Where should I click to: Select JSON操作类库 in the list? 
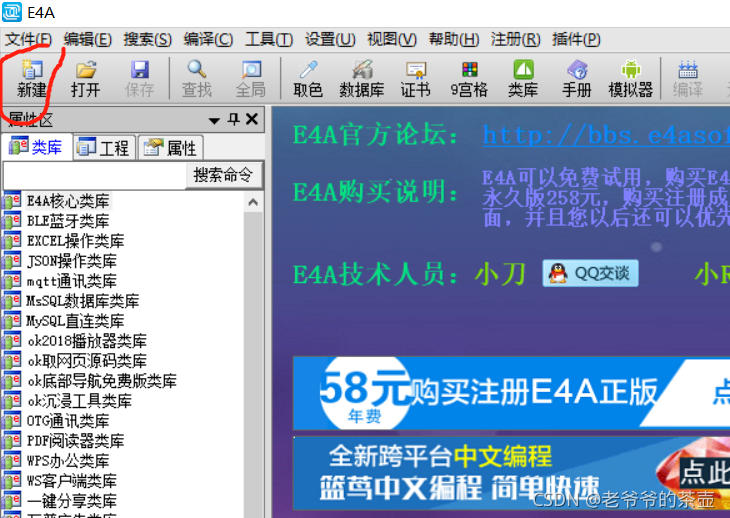(x=71, y=261)
